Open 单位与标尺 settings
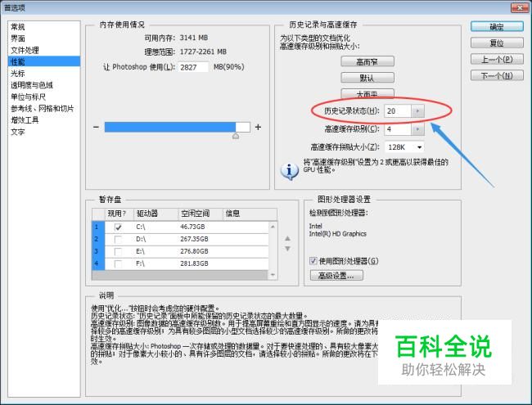Image resolution: width=532 pixels, height=405 pixels. click(x=28, y=97)
